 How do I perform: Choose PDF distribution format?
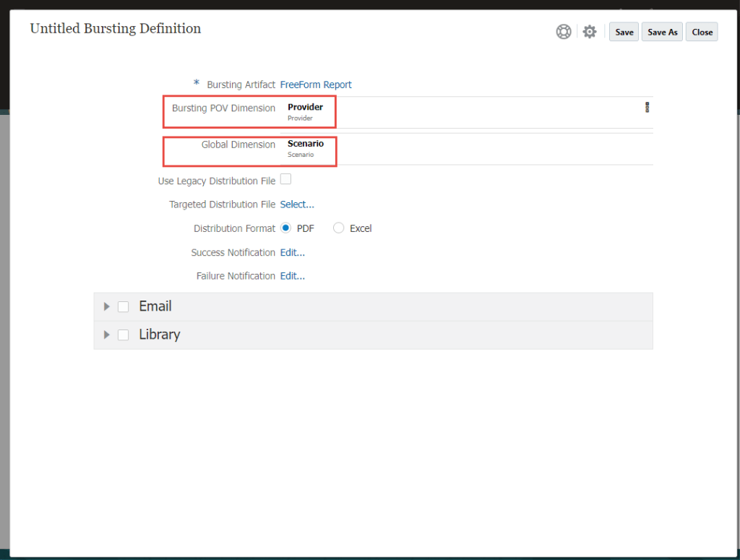(x=286, y=228)
